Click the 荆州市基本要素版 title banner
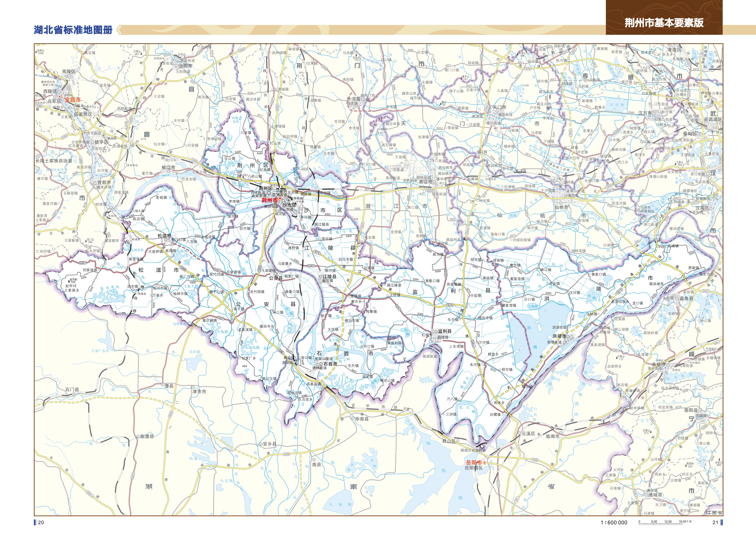Screen dimensions: 756x545 point(664,23)
